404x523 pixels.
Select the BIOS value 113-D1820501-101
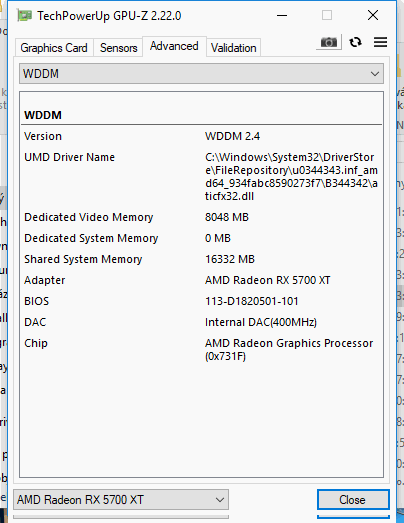(x=252, y=301)
